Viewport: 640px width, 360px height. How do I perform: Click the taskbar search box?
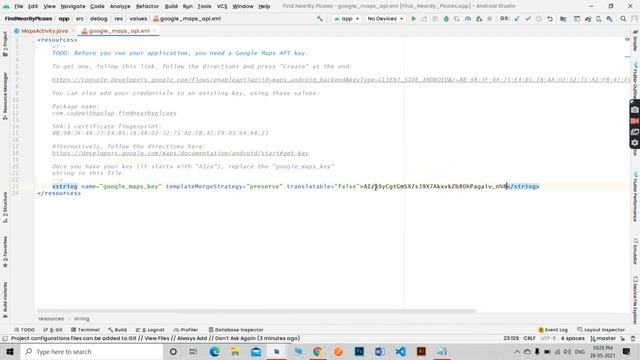(x=91, y=351)
